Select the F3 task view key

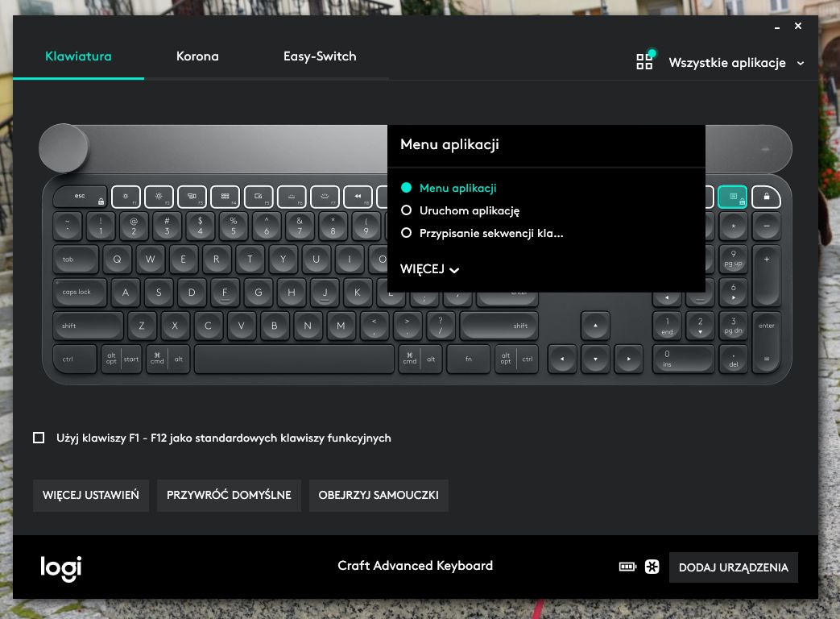tap(192, 197)
